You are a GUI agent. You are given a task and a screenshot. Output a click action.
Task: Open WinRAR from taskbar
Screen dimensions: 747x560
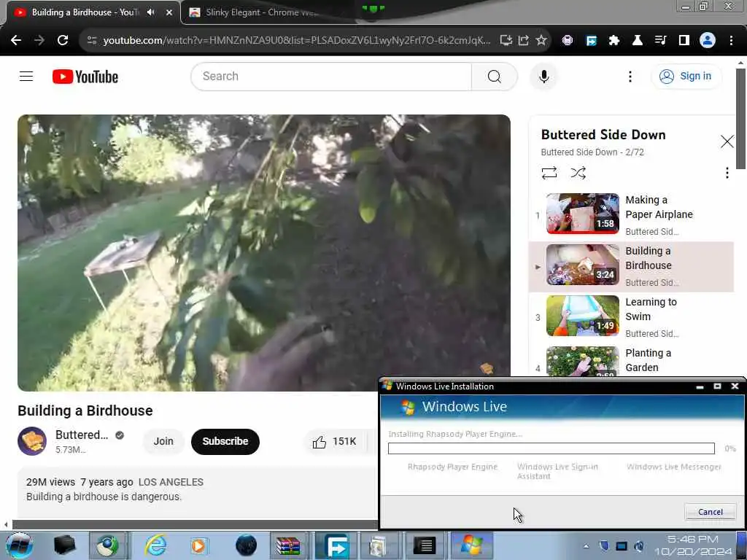[289, 545]
